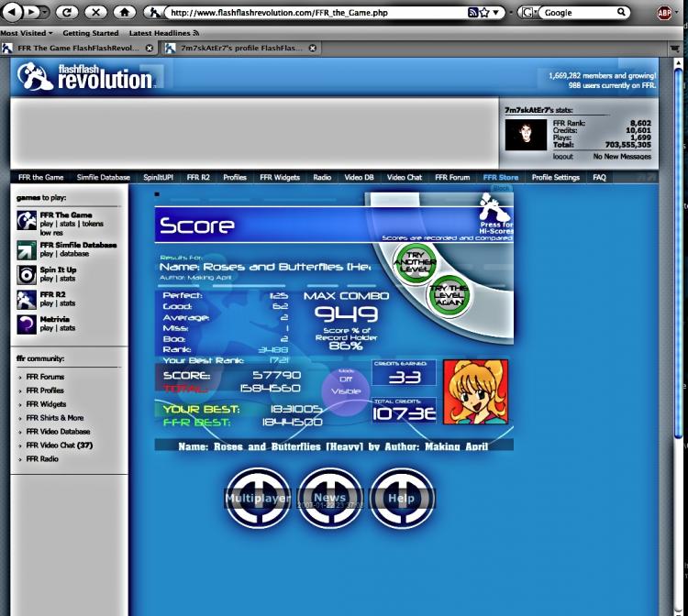Click the Metrivia game icon

(x=27, y=324)
